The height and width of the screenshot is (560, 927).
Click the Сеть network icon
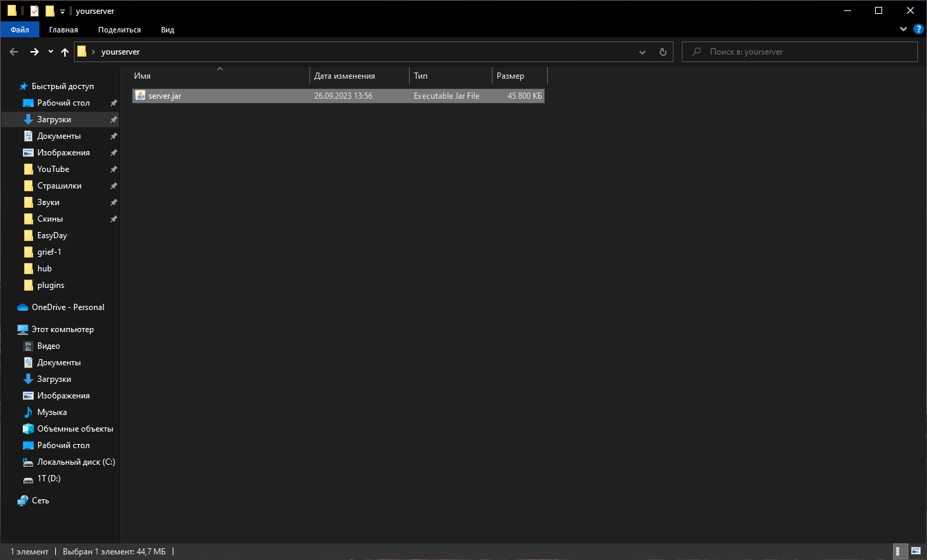[23, 501]
